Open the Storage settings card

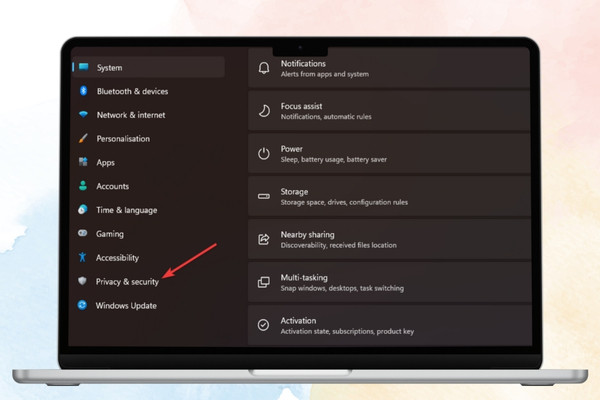(x=389, y=196)
